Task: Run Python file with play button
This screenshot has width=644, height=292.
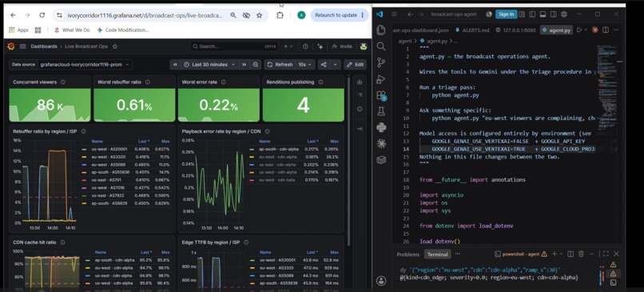Action: [579, 30]
